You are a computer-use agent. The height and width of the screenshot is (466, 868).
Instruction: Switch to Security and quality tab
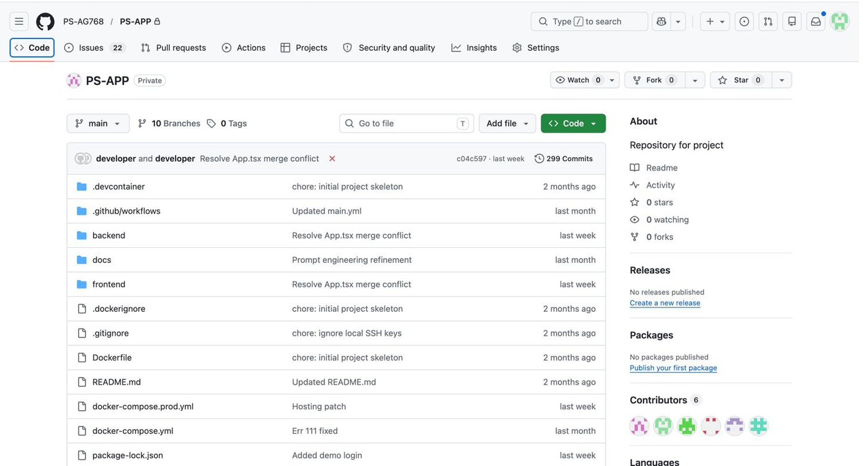tap(389, 48)
